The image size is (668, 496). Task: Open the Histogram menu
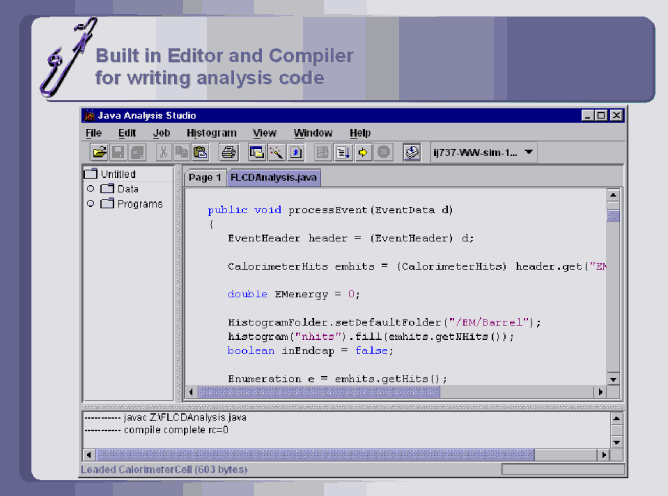coord(211,133)
